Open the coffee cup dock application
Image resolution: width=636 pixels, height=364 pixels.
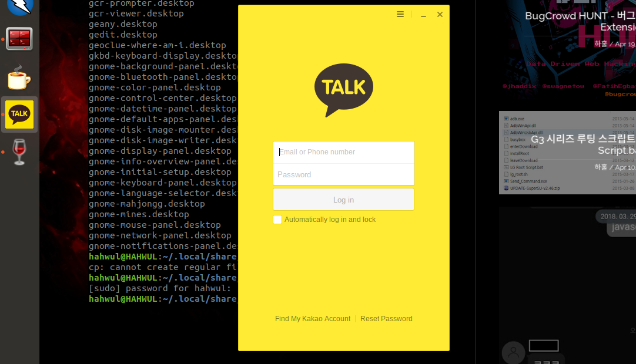19,77
